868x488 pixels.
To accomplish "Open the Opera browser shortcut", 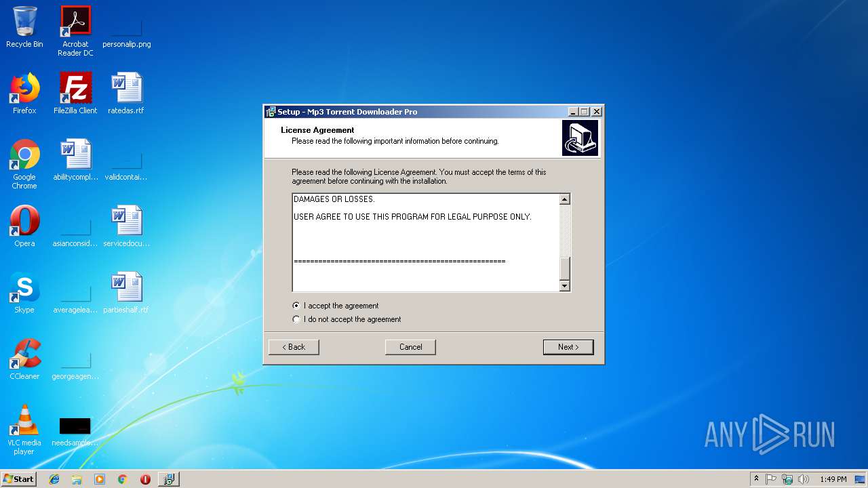I will (x=24, y=226).
